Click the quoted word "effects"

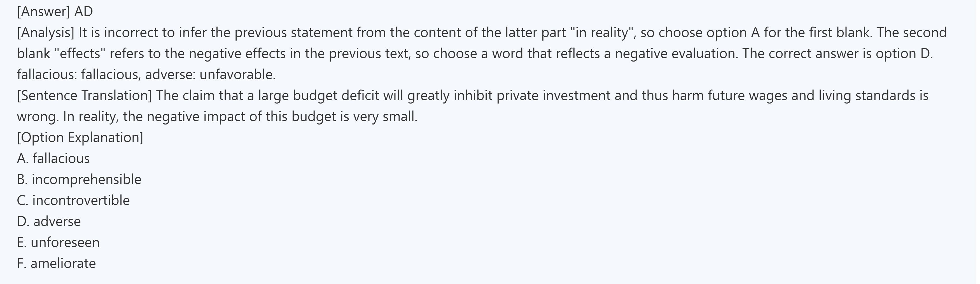point(80,54)
